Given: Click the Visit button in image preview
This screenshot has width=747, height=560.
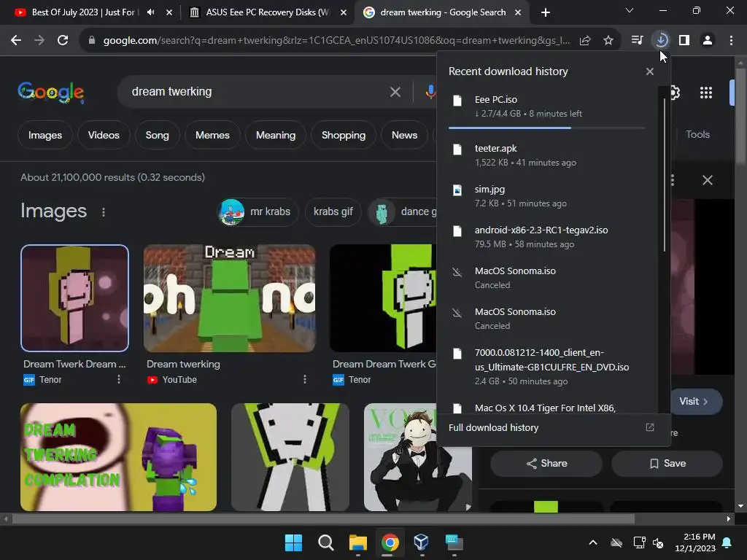Looking at the screenshot, I should pos(694,402).
